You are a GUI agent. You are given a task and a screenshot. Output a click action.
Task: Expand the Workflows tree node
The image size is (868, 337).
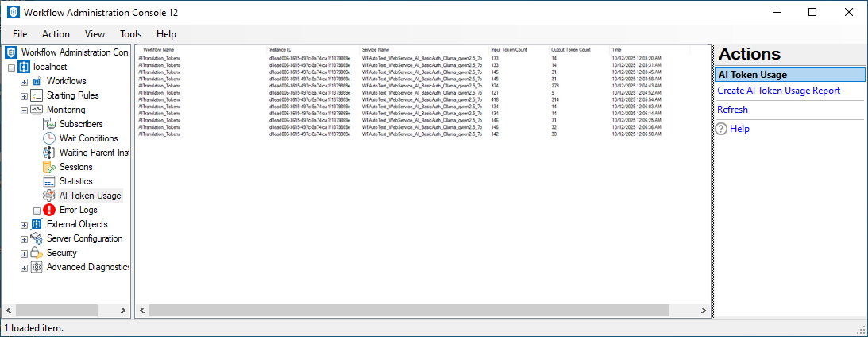coord(25,81)
